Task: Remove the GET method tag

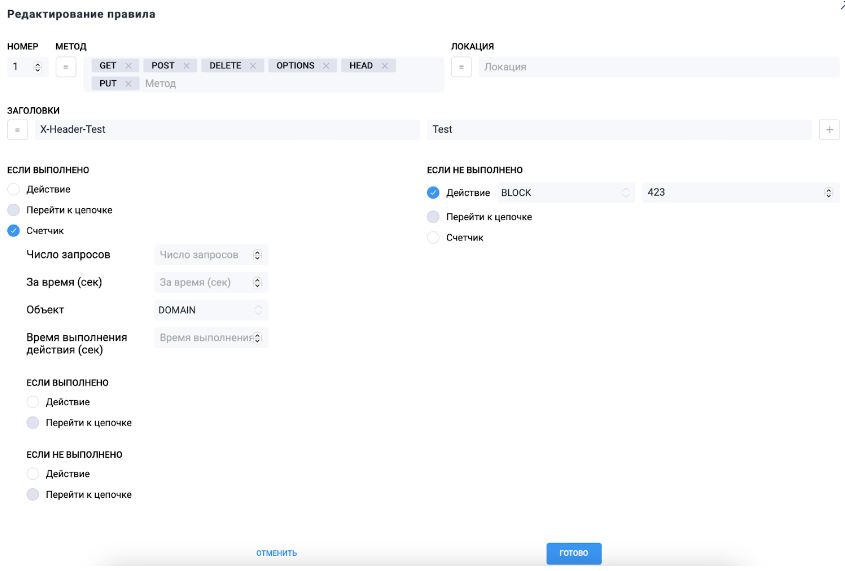Action: click(x=128, y=66)
